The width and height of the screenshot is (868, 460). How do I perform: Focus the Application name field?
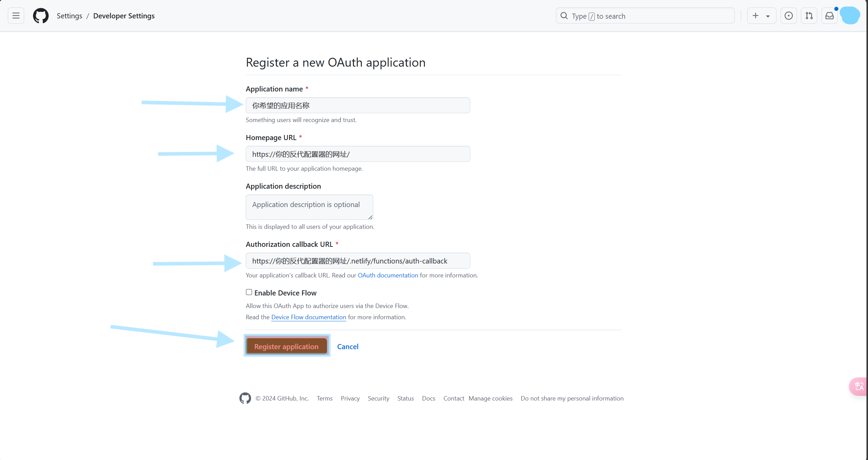[358, 105]
